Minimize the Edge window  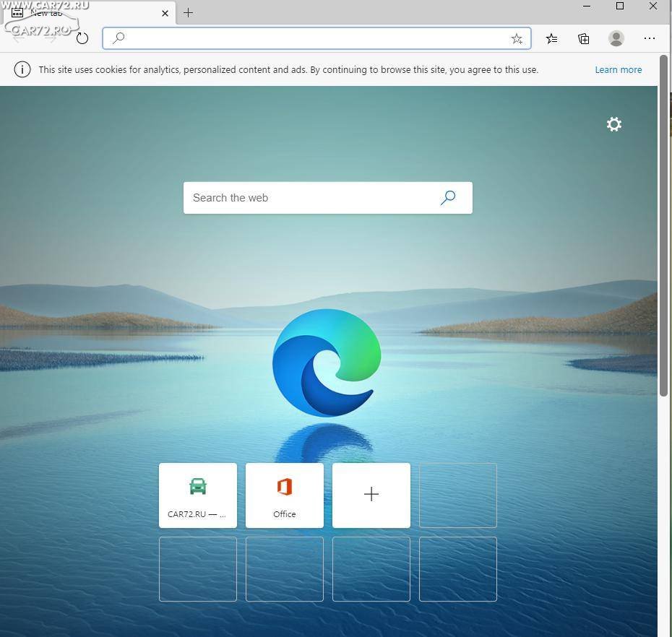point(587,6)
